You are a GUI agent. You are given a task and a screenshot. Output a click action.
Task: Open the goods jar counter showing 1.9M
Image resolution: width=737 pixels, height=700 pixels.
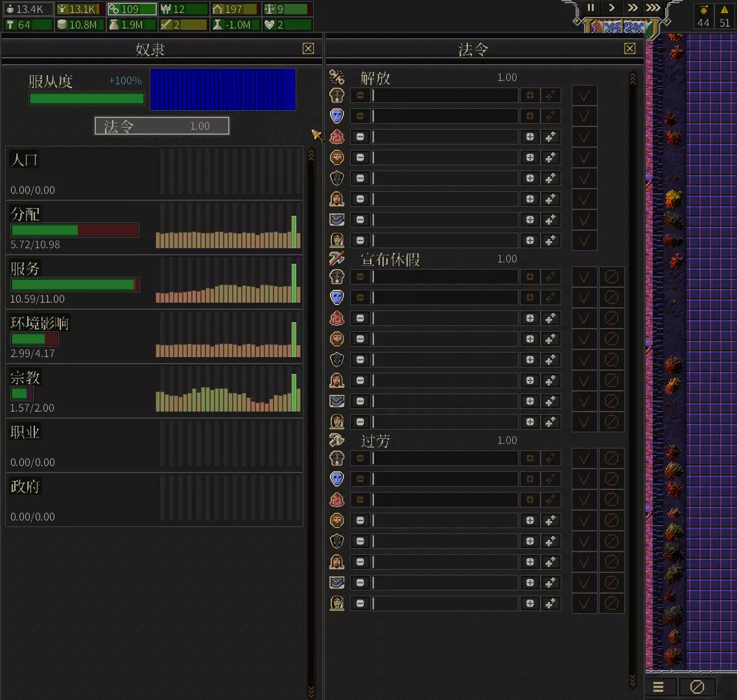click(x=131, y=25)
